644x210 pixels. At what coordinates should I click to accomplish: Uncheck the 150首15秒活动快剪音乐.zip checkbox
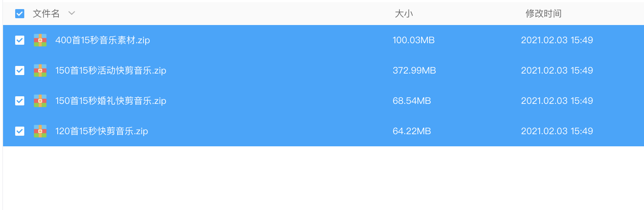20,71
